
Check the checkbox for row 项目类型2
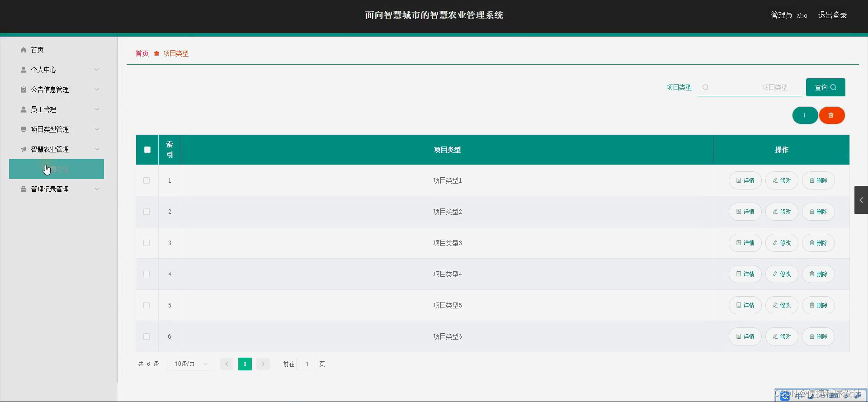(x=146, y=212)
